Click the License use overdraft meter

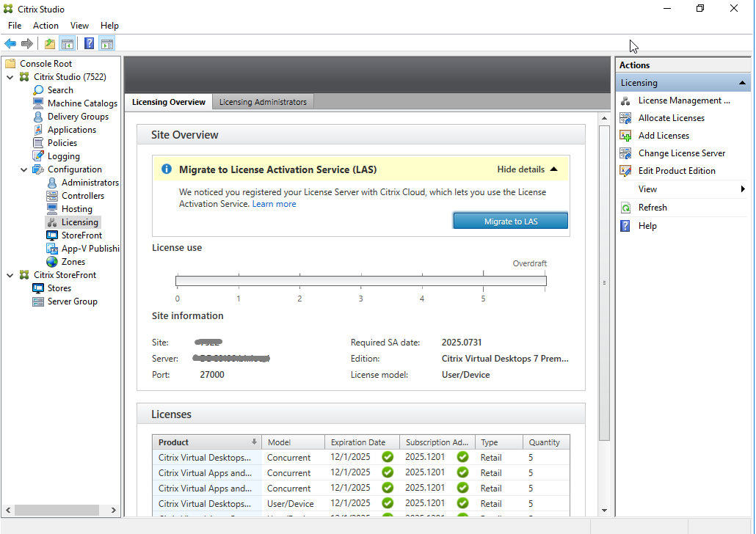click(360, 279)
